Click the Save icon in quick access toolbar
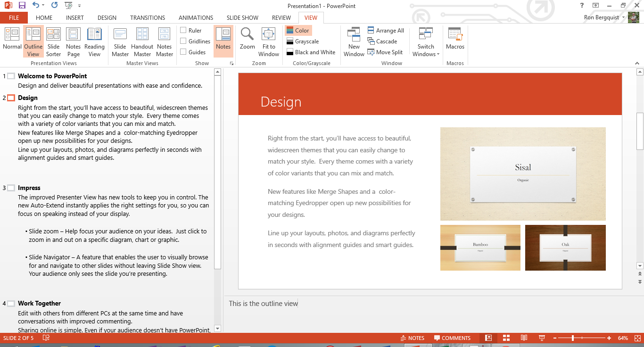The image size is (644, 347). pos(22,6)
